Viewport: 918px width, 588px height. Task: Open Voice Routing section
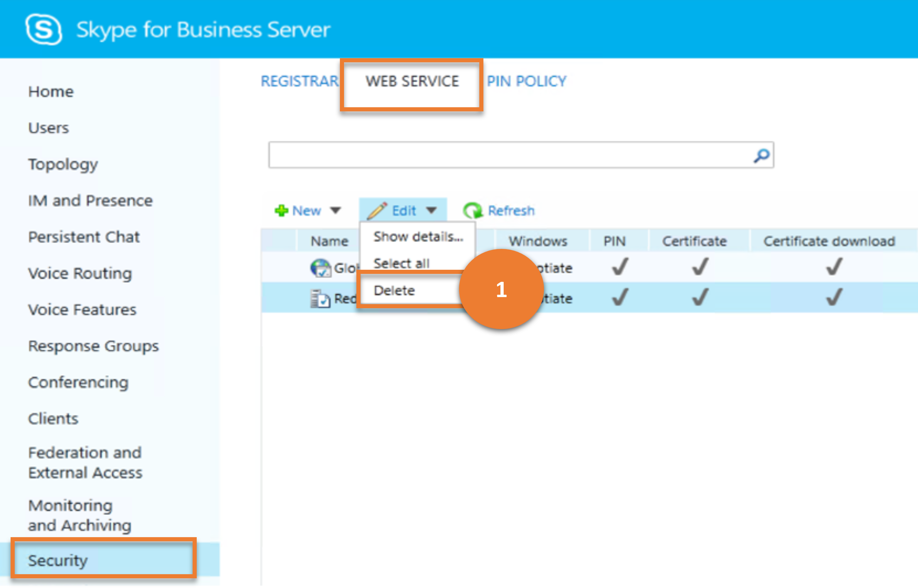(80, 274)
